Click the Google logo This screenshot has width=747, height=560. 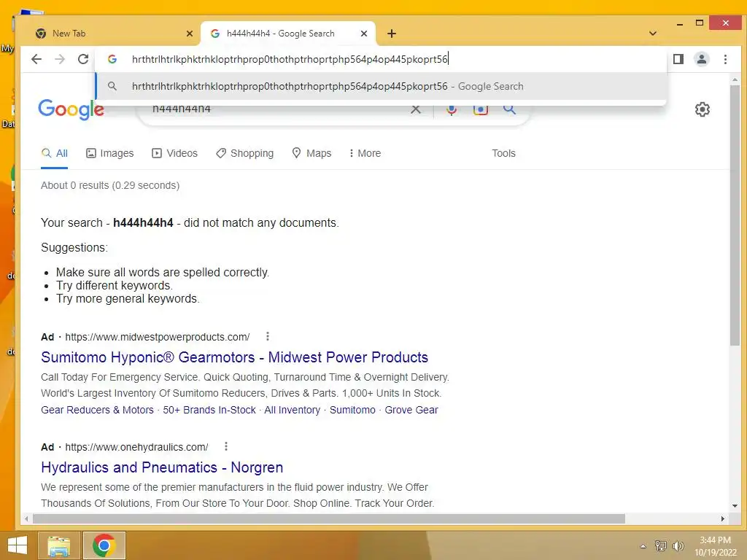(x=71, y=109)
